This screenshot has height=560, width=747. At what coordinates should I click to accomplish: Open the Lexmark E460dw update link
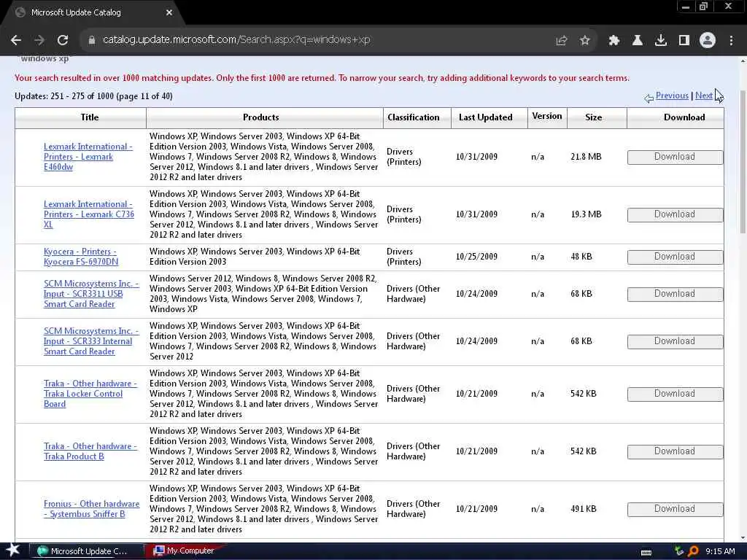click(x=88, y=157)
